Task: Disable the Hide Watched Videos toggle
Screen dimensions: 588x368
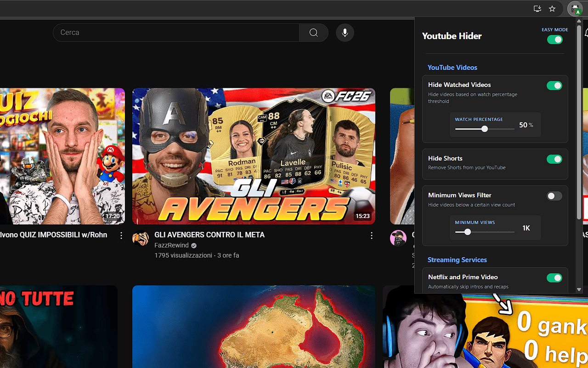Action: [554, 86]
